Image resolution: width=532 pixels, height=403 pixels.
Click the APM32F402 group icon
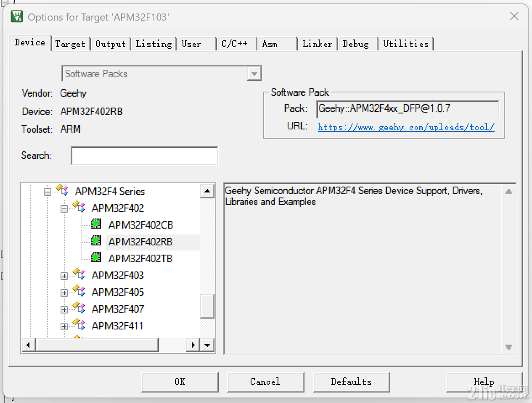79,207
